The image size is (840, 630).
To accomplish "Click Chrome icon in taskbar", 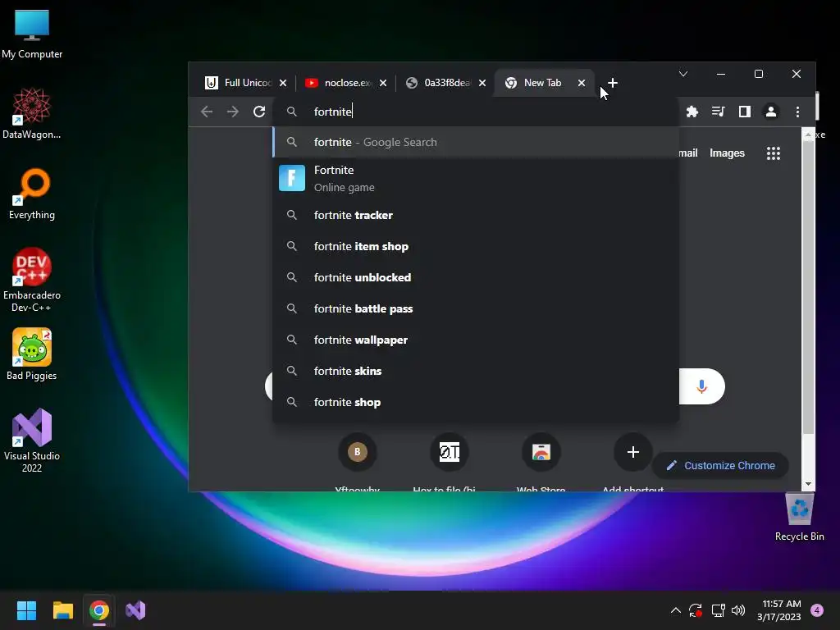I will (99, 610).
